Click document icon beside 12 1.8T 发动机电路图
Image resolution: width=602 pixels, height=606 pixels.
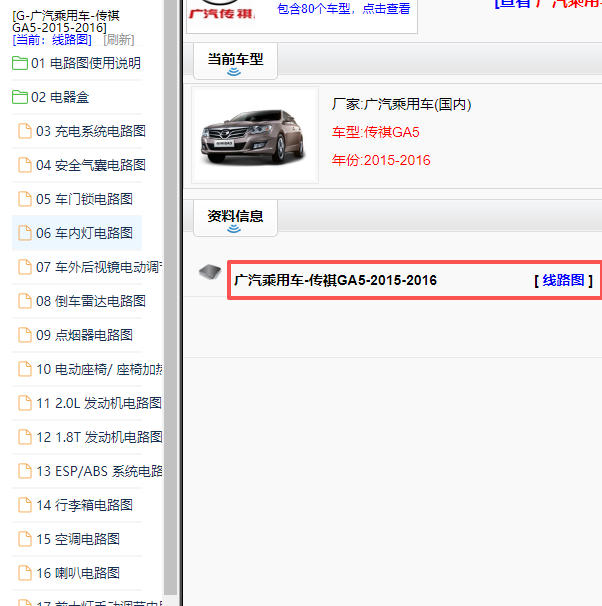[x=25, y=437]
